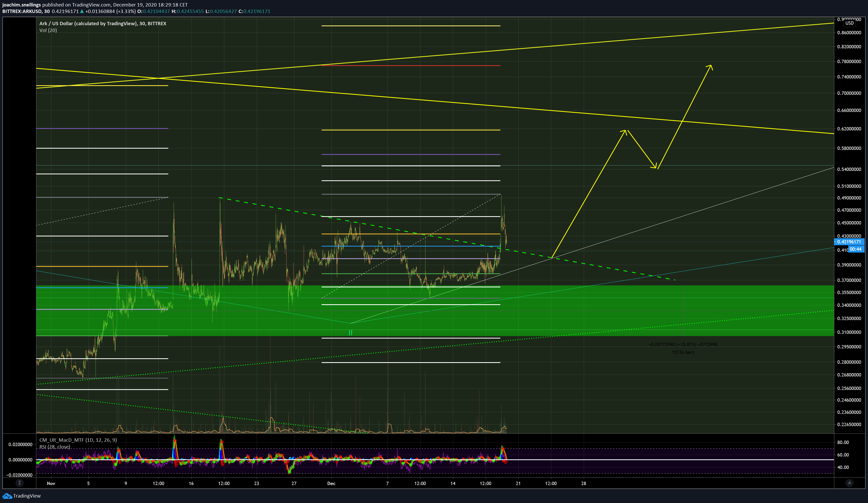This screenshot has width=868, height=503.
Task: Click the 00:44 bar countdown label
Action: click(x=856, y=249)
